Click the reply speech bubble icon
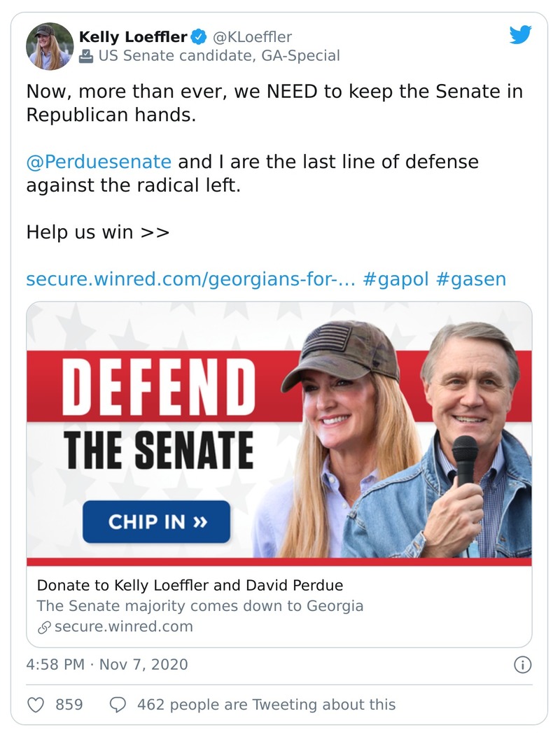Viewport: 560px width, 739px height. [x=118, y=704]
